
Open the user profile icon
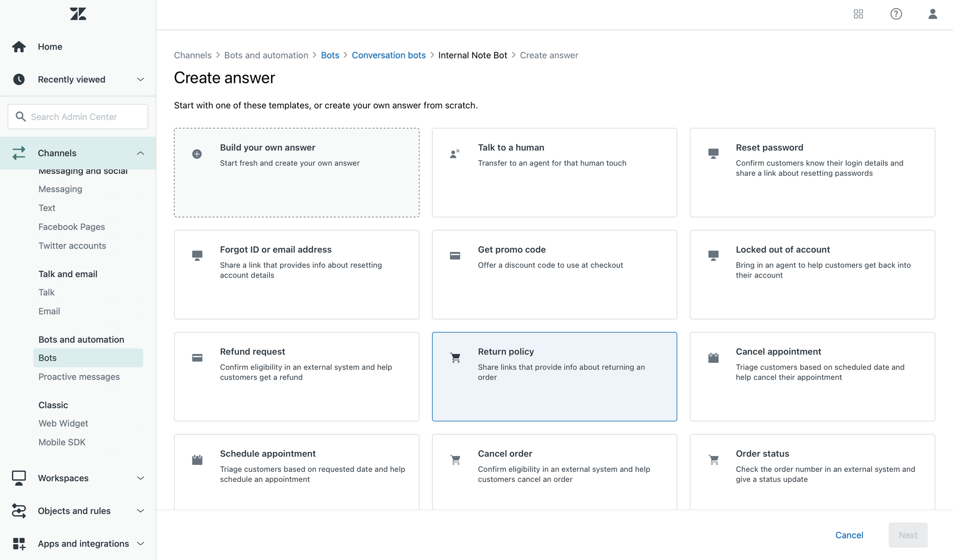(933, 14)
